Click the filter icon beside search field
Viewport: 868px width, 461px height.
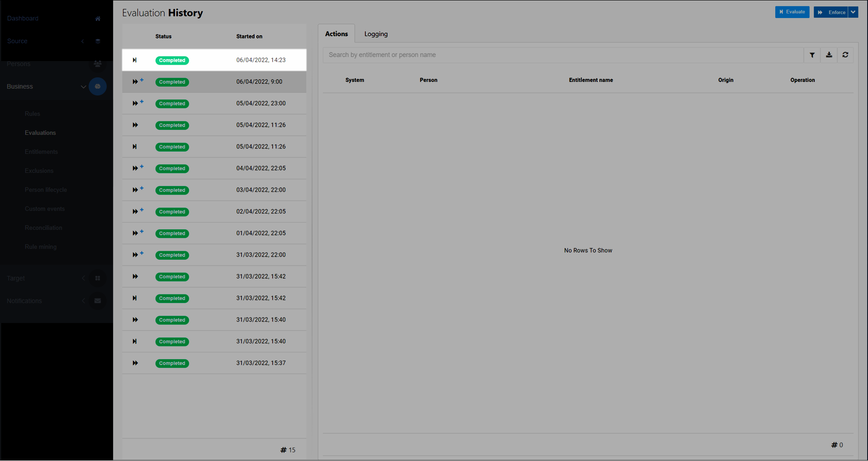812,55
